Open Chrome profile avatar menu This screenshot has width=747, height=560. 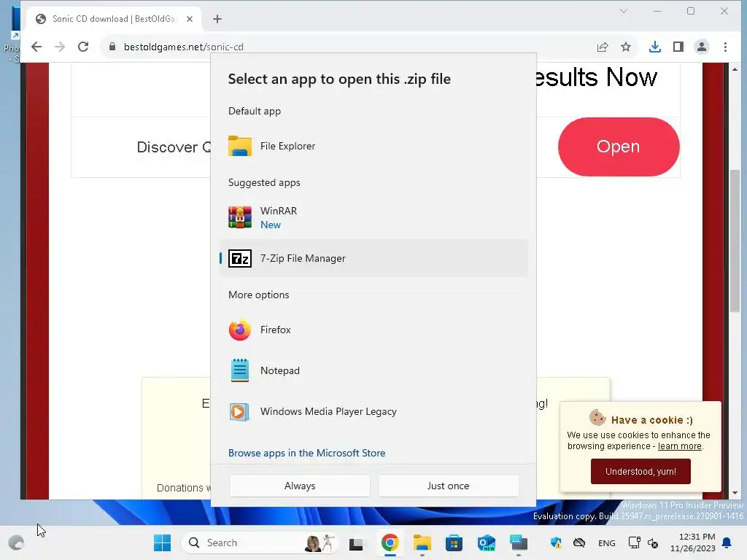pyautogui.click(x=702, y=47)
